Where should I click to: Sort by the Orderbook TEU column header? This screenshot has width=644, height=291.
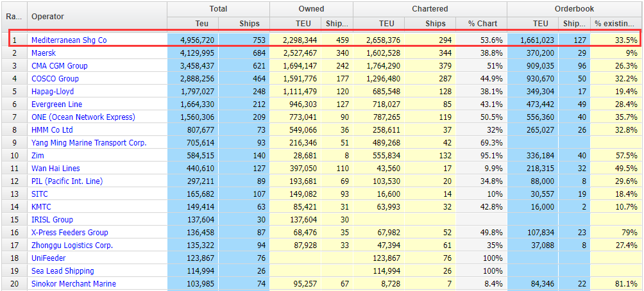(532, 23)
